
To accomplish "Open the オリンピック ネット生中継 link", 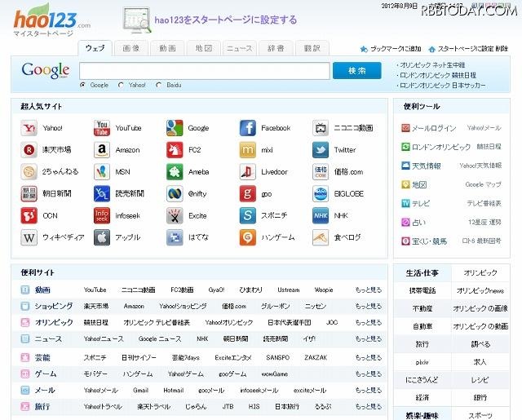I will point(431,65).
